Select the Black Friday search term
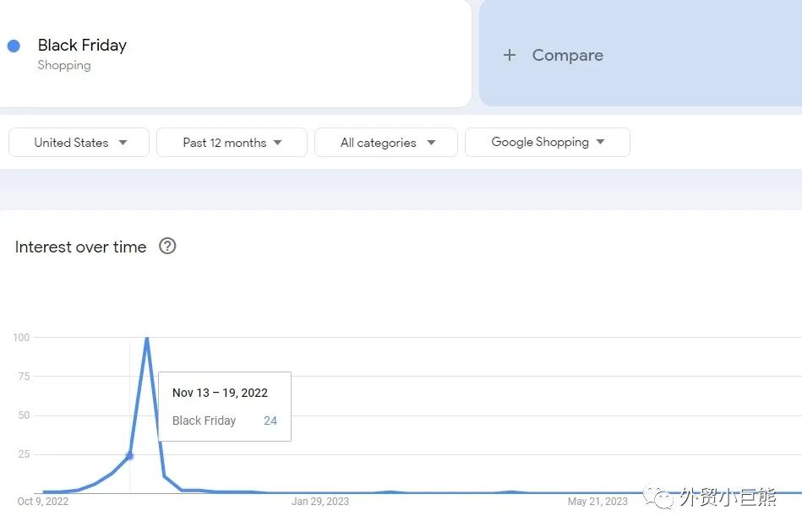Image resolution: width=802 pixels, height=532 pixels. [82, 46]
